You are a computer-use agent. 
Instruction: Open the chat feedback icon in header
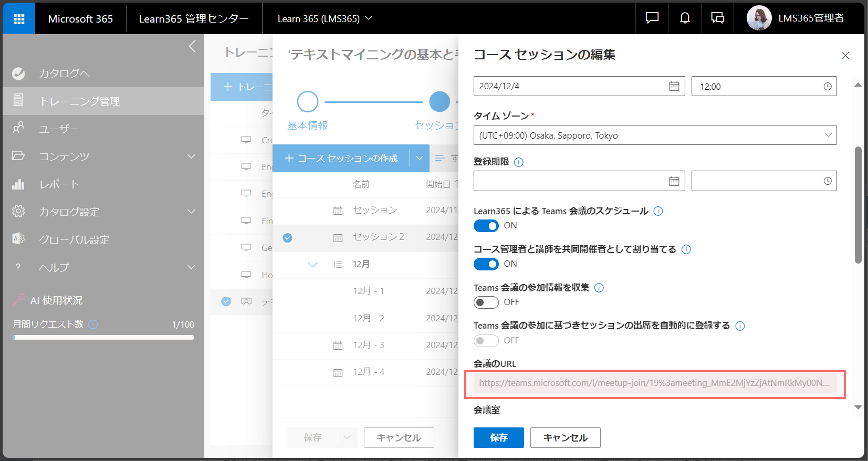pos(652,18)
